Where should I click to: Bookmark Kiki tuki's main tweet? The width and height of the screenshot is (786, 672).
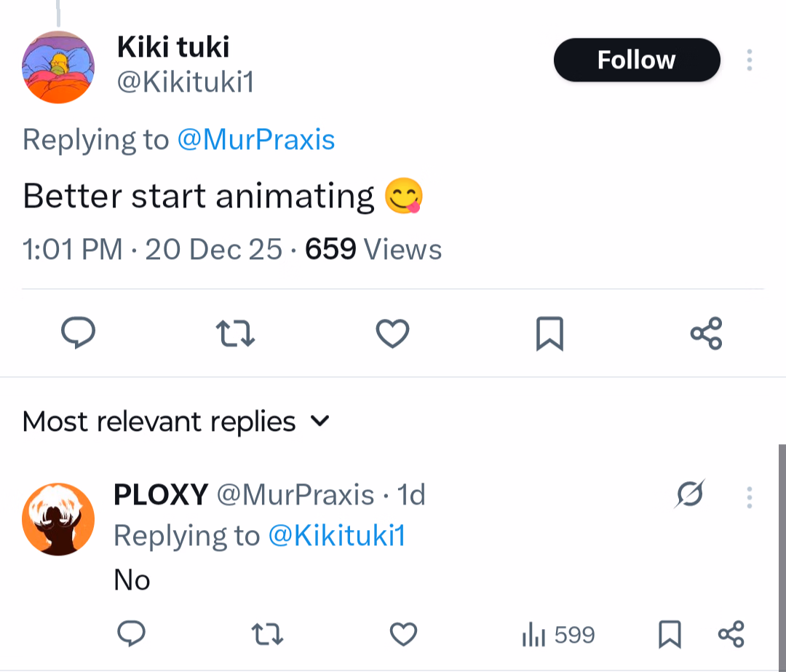click(549, 334)
